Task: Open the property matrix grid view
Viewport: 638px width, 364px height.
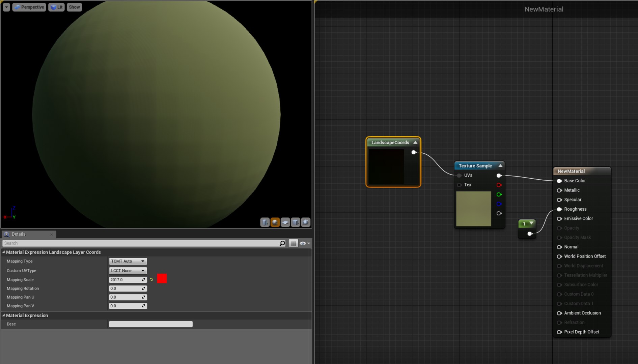Action: pos(293,243)
